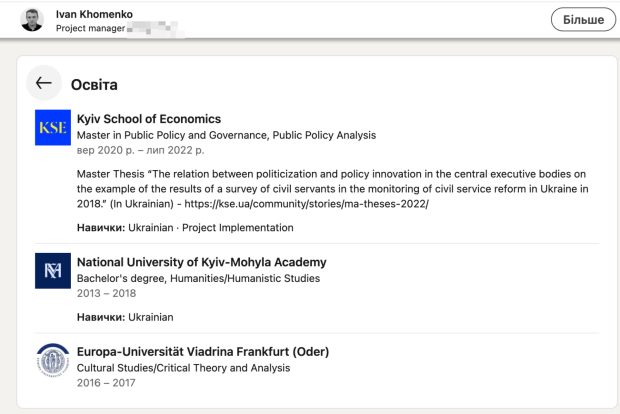The width and height of the screenshot is (620, 414).
Task: Click the Master Thesis description paragraph
Action: (x=333, y=189)
